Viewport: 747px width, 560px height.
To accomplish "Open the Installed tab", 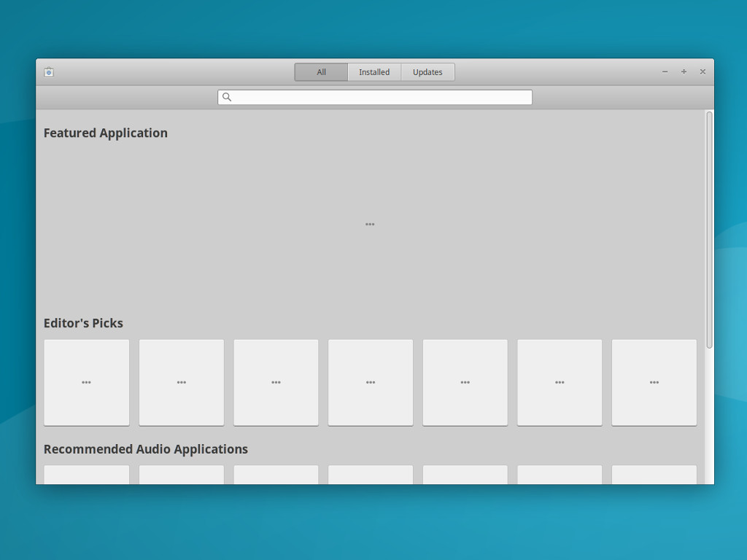I will click(x=374, y=72).
